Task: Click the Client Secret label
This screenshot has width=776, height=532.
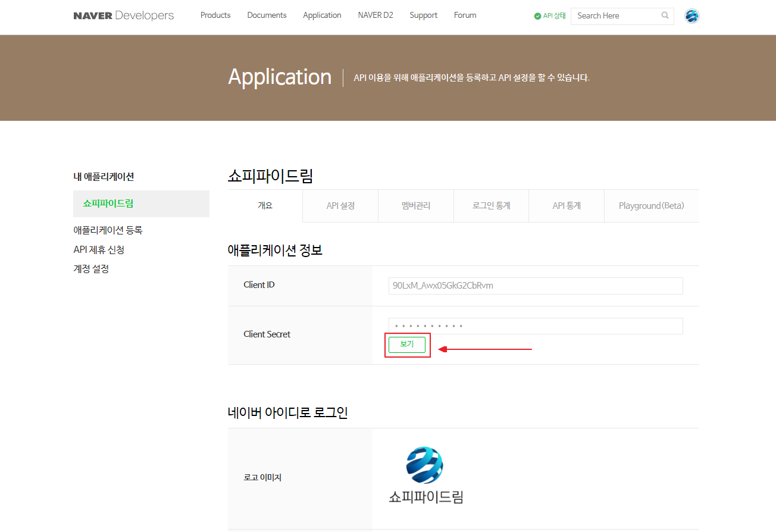Action: 267,334
